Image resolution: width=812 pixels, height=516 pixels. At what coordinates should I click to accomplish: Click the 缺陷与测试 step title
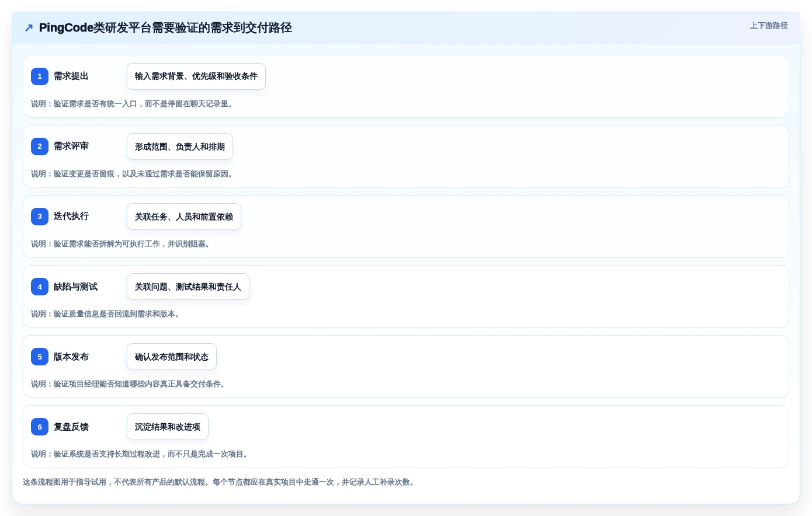[x=75, y=287]
